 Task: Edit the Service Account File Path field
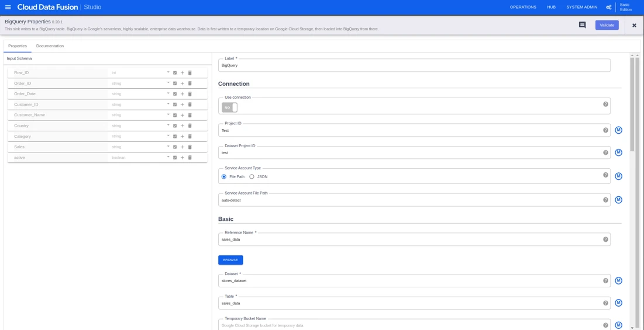414,200
